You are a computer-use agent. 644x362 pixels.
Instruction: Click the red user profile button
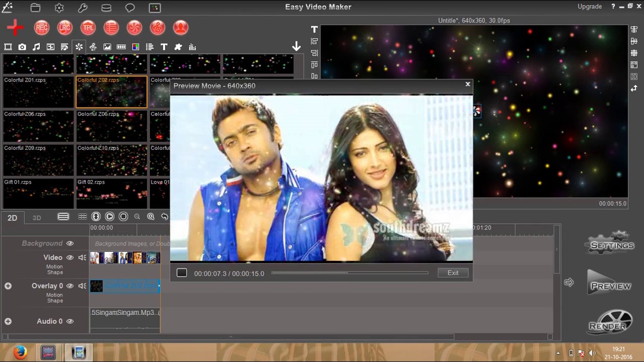[181, 28]
